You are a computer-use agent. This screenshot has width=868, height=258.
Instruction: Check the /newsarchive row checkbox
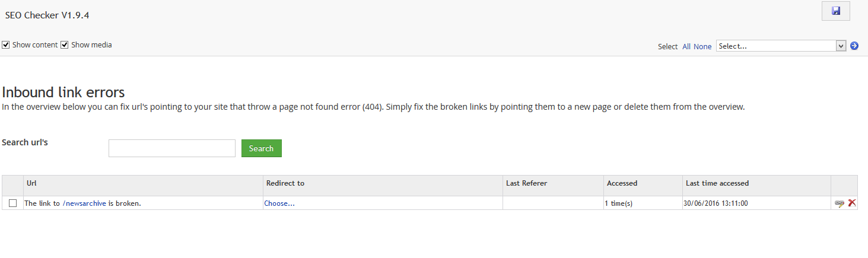click(13, 203)
